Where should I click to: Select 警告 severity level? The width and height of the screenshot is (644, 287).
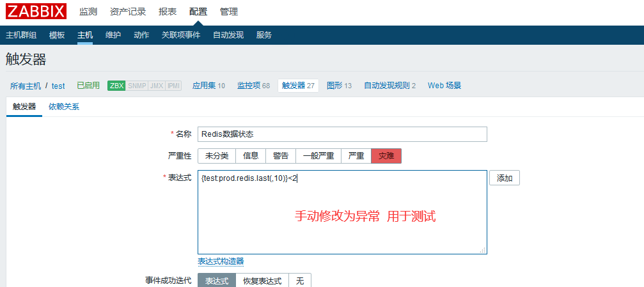(x=281, y=156)
